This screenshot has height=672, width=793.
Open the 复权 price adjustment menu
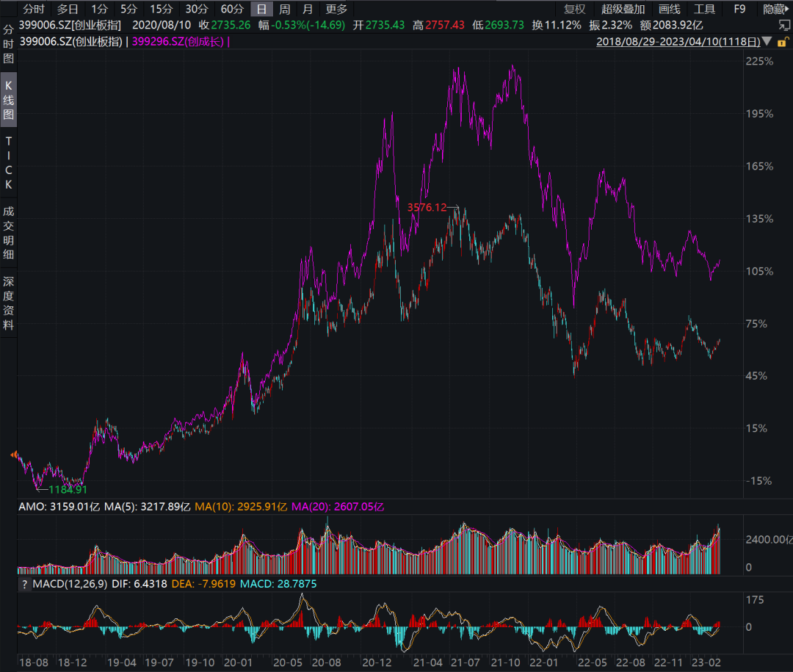[574, 9]
